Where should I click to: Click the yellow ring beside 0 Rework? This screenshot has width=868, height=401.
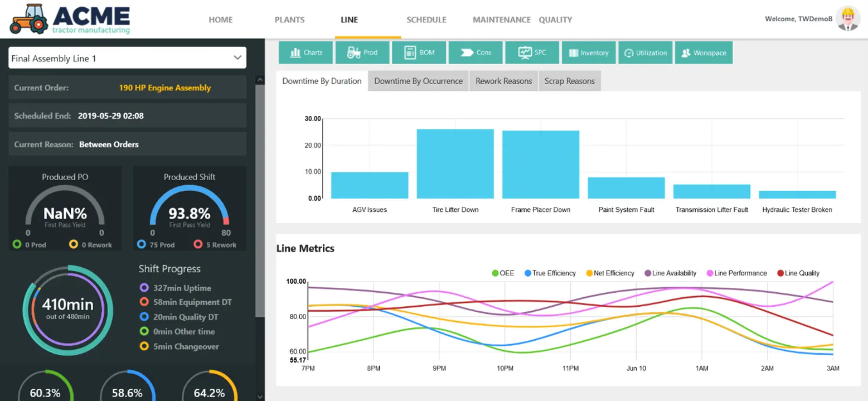pos(74,244)
